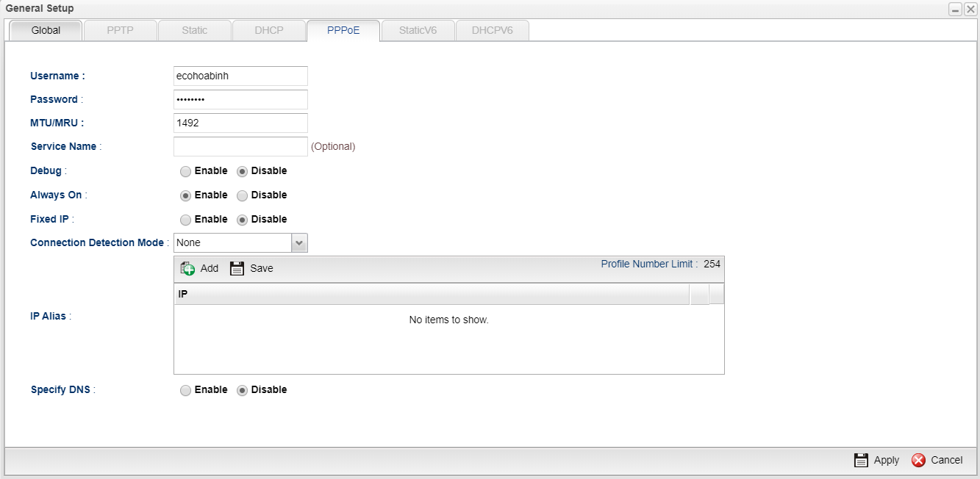Click the Password input field
Image resolution: width=980 pixels, height=479 pixels.
240,99
